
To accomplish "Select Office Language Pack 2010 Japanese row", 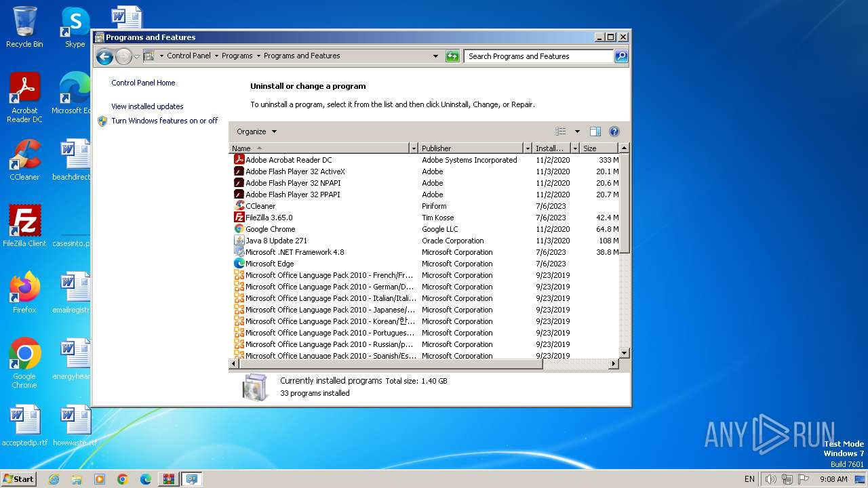I will [x=425, y=310].
